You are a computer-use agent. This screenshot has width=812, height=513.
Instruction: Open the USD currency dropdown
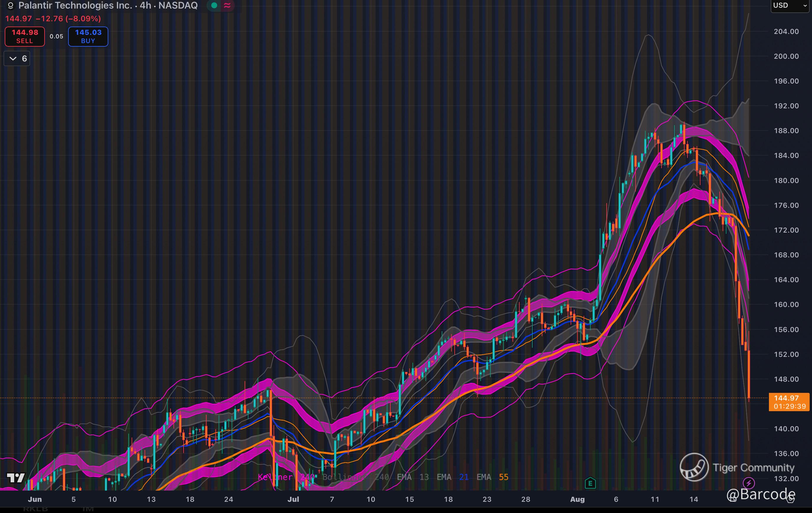click(790, 6)
